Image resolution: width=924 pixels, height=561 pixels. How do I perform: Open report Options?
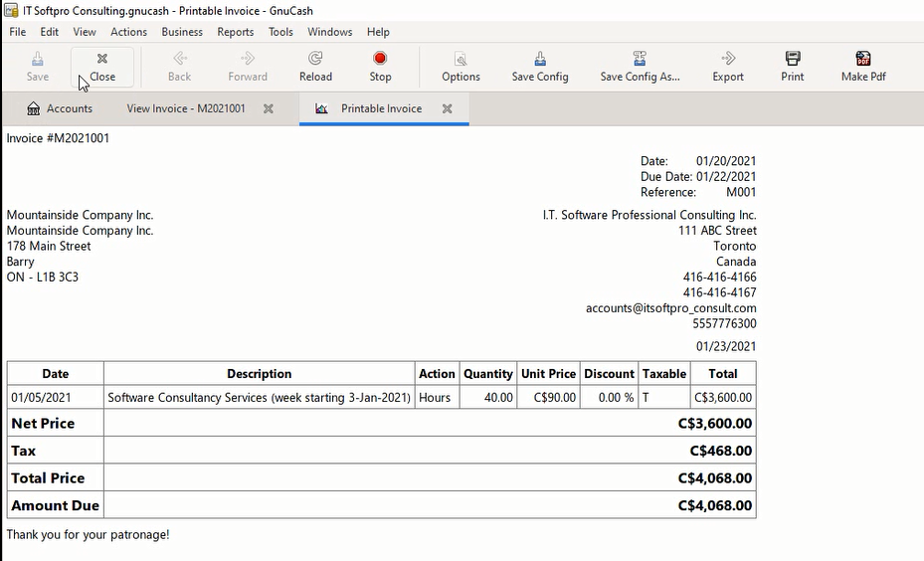[461, 66]
